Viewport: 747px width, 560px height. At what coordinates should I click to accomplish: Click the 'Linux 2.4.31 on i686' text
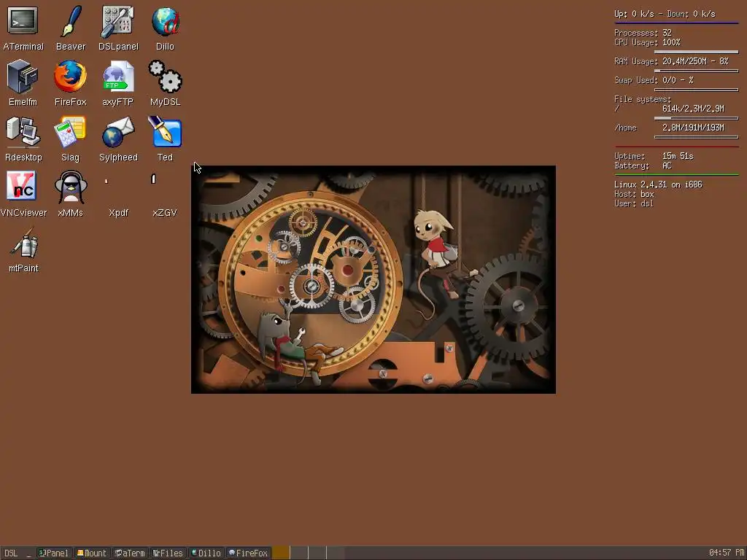click(x=658, y=184)
